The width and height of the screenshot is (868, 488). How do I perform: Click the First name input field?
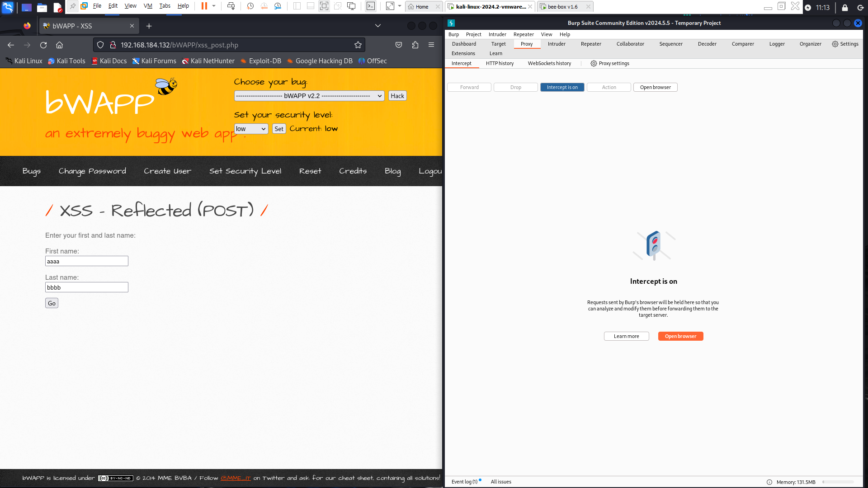pos(87,261)
